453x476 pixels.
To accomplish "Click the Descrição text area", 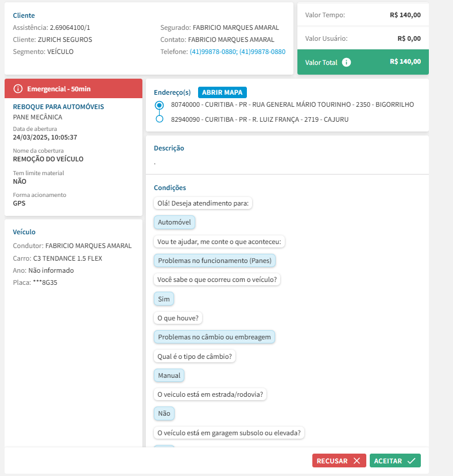I will click(287, 163).
